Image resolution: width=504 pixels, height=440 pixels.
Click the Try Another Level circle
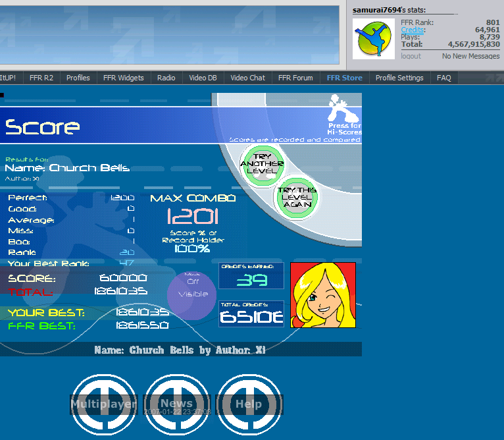tap(262, 164)
